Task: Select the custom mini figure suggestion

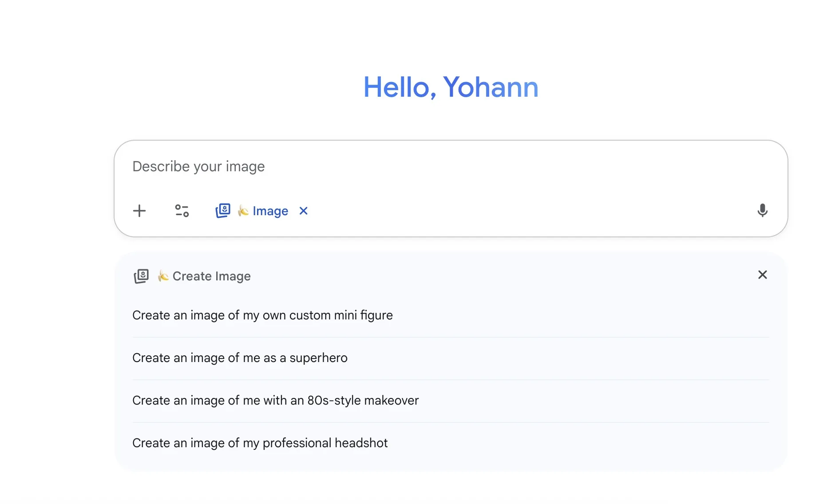Action: 262,315
